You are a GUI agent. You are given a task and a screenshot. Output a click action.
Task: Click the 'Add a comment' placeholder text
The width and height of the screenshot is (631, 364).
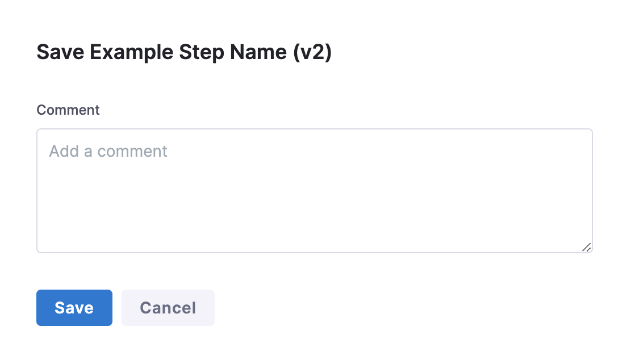108,151
